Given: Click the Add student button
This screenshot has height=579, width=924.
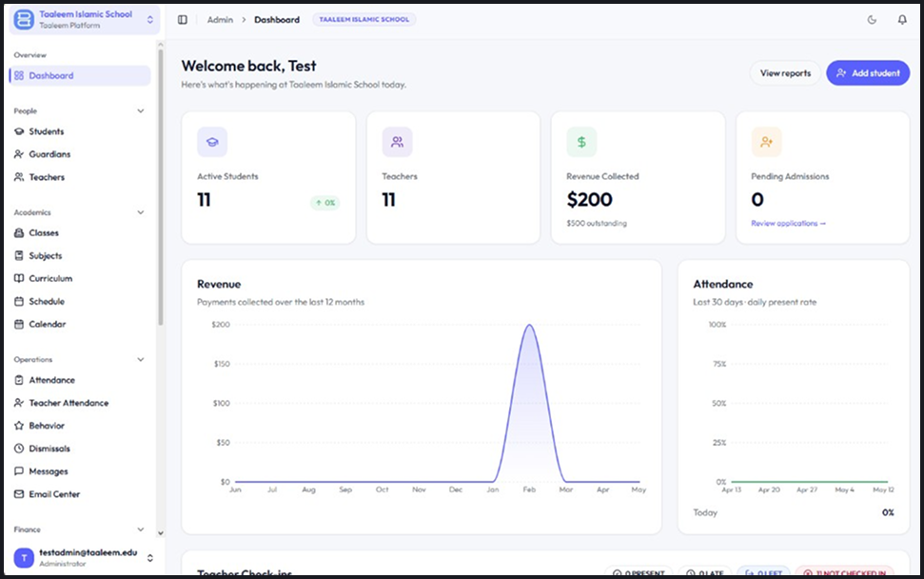Looking at the screenshot, I should (x=868, y=73).
